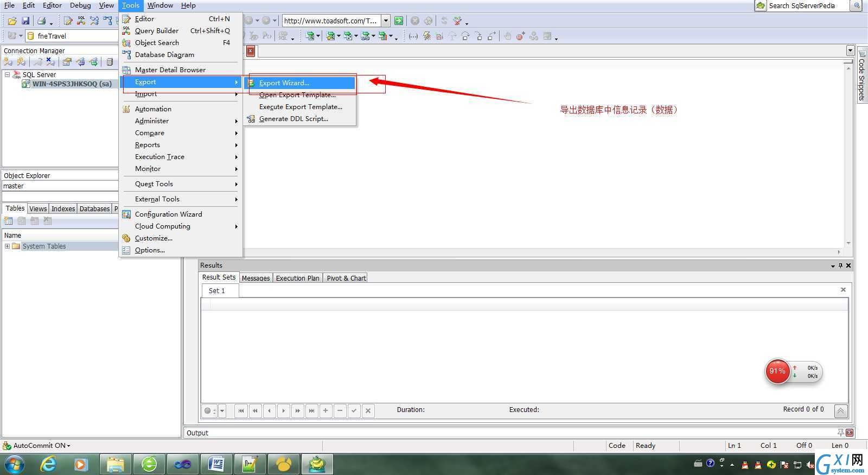Click Internet Explorer icon in the taskbar
The width and height of the screenshot is (868, 475).
(x=48, y=464)
